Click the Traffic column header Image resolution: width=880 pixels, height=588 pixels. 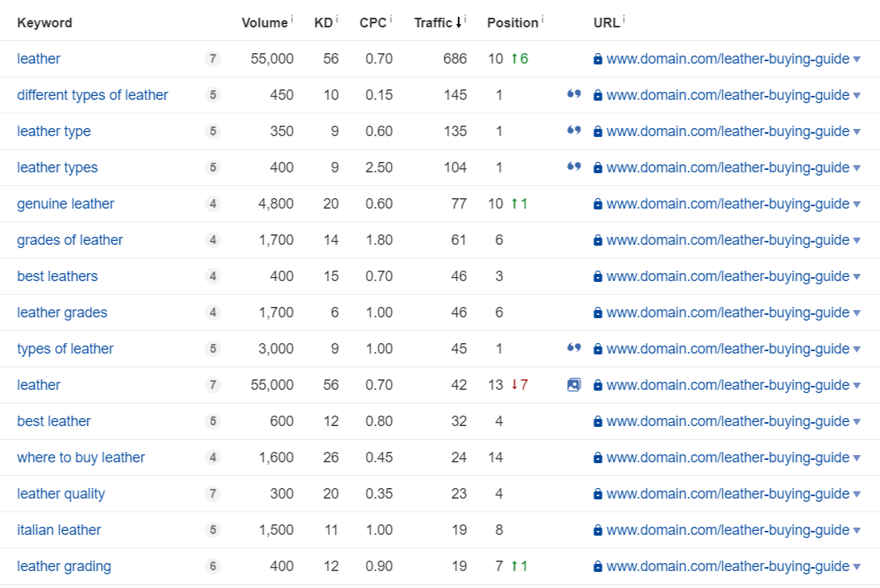(435, 23)
